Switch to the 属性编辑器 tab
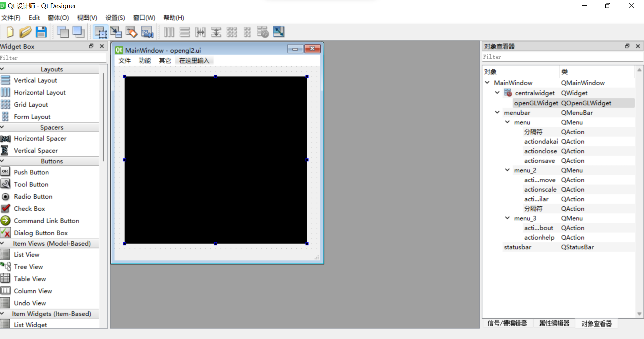Viewport: 644px width, 339px height. tap(554, 323)
